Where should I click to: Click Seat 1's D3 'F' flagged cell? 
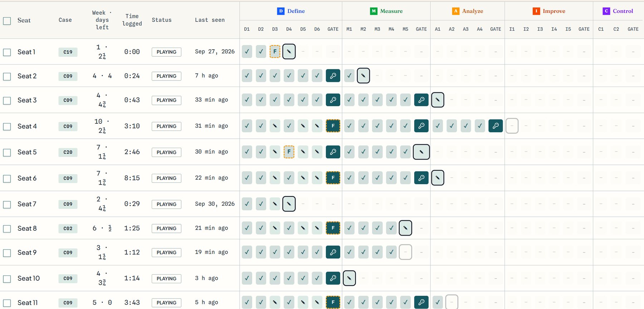point(275,51)
